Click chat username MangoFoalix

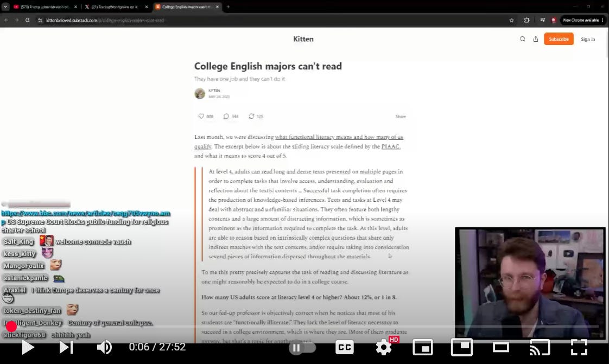pos(24,266)
